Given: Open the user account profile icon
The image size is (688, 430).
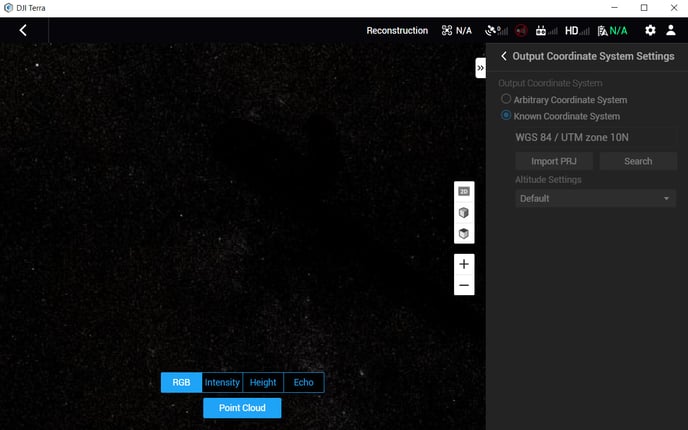Looking at the screenshot, I should tap(670, 30).
